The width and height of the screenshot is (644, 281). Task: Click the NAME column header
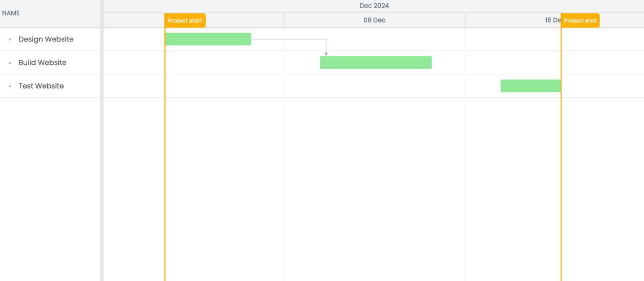pyautogui.click(x=11, y=13)
